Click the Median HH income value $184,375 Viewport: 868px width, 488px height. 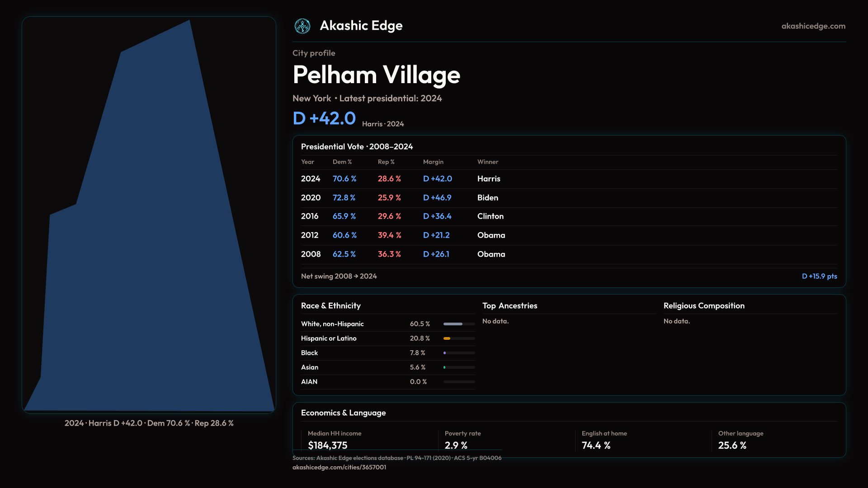point(327,446)
